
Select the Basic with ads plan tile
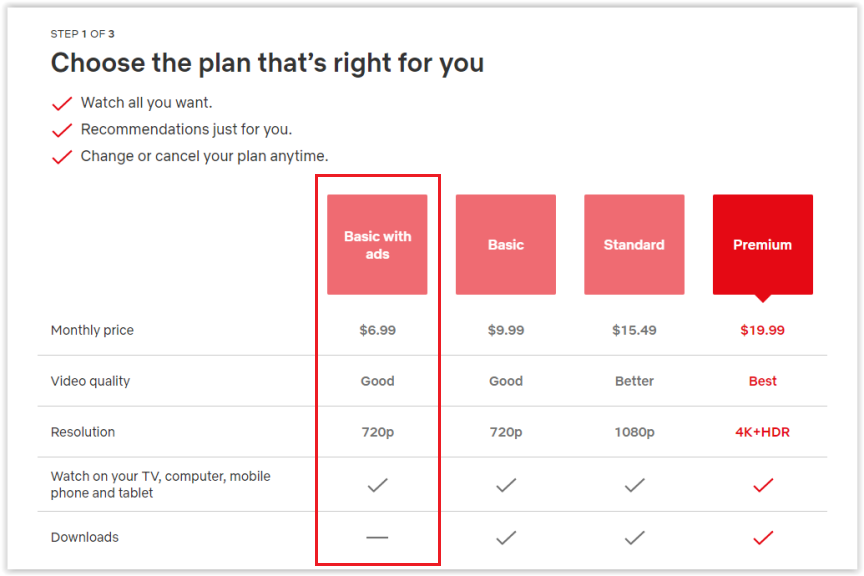coord(377,244)
